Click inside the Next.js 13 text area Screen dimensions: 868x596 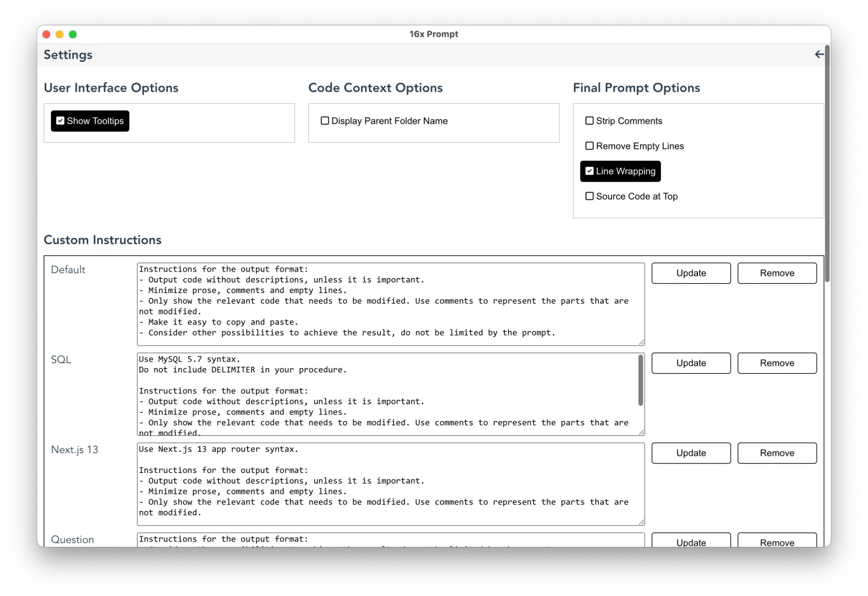pos(391,484)
